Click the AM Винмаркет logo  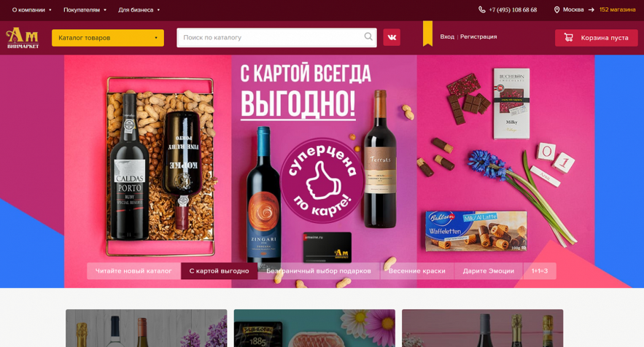[x=23, y=38]
